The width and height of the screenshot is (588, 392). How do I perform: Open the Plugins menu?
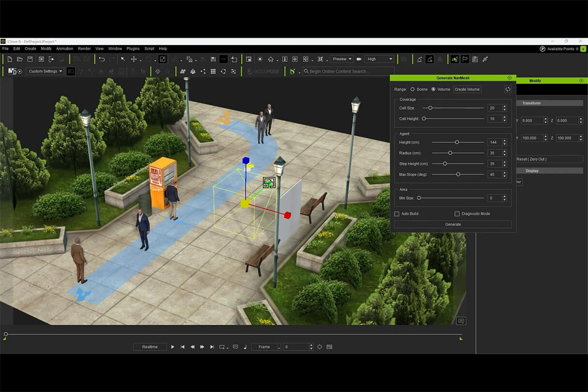click(x=133, y=49)
